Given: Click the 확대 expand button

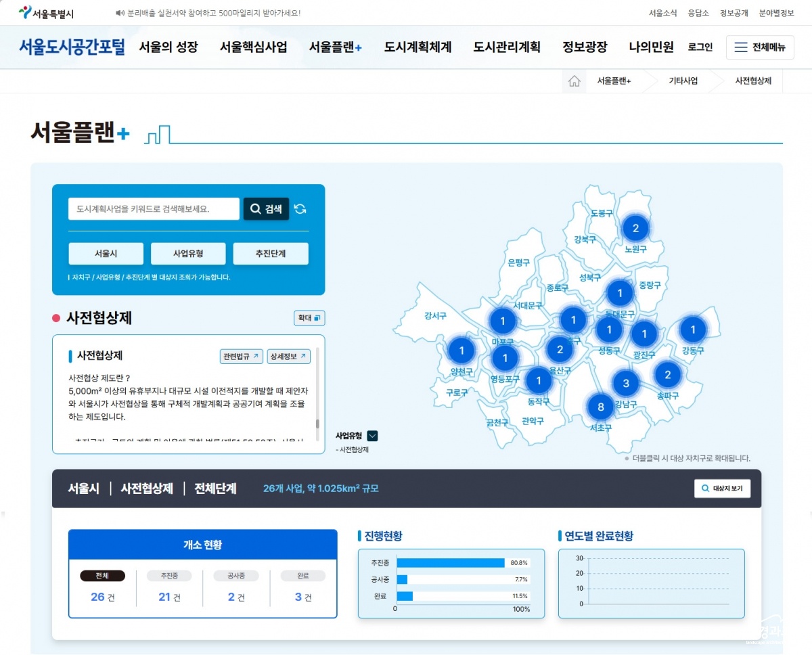Looking at the screenshot, I should pyautogui.click(x=309, y=317).
